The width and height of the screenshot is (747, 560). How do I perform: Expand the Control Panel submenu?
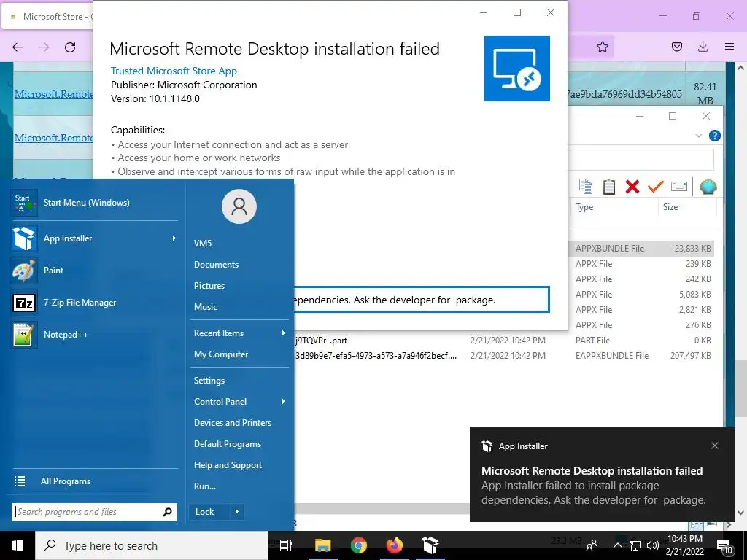[x=284, y=402]
